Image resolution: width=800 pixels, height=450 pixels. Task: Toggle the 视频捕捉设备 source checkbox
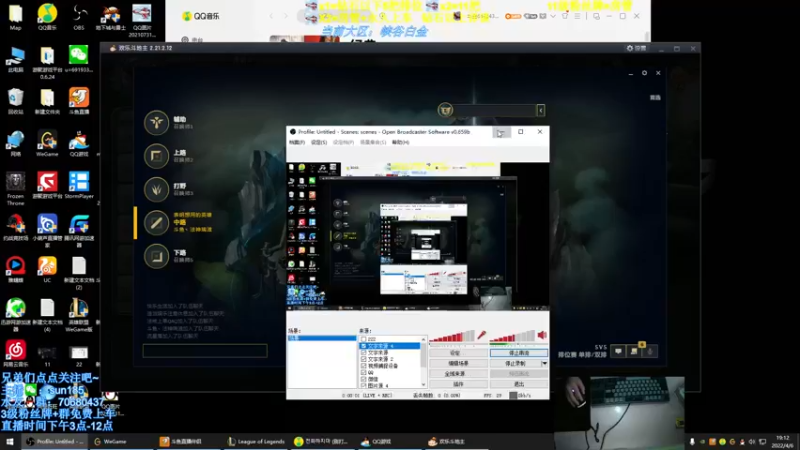(x=364, y=366)
